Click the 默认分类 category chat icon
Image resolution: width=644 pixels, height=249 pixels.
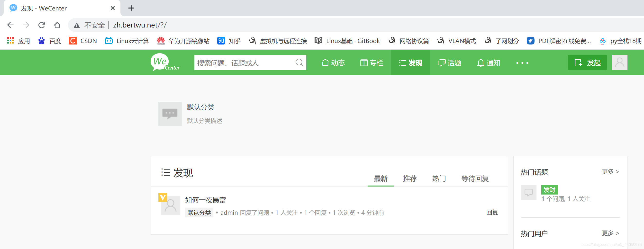click(x=170, y=114)
